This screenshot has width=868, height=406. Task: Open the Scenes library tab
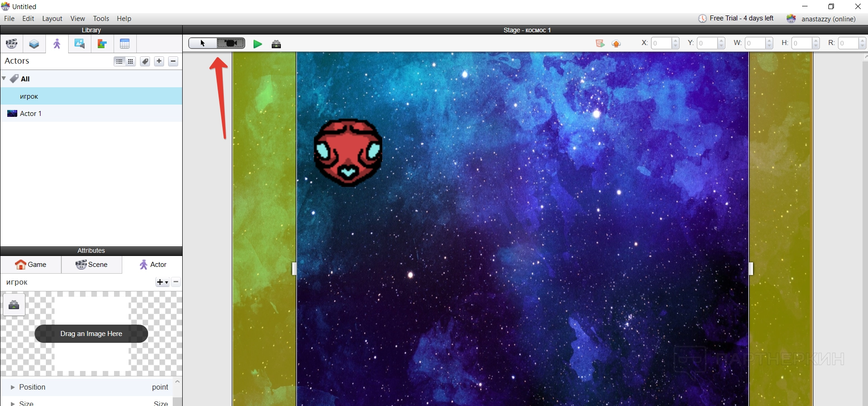12,44
